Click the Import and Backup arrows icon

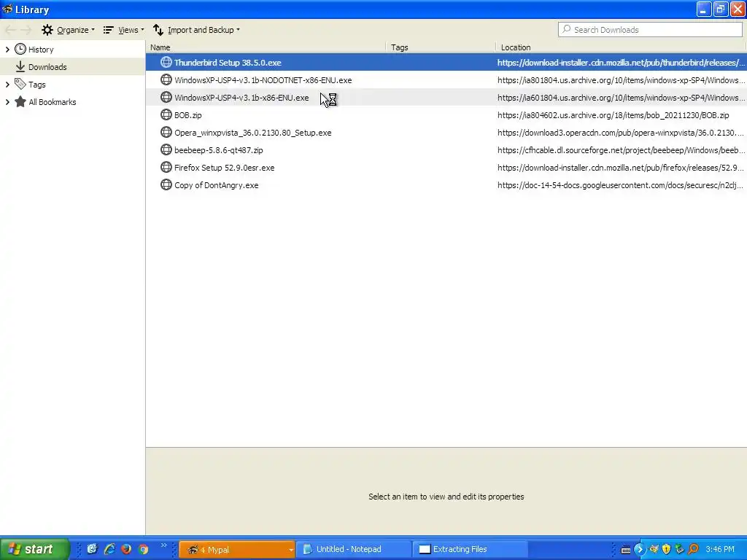click(158, 30)
